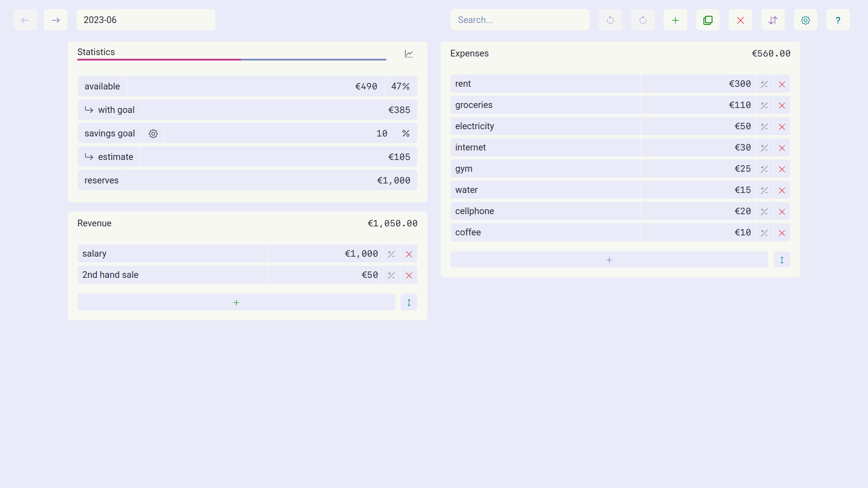Screen dimensions: 868x488
Task: Toggle sign of the water expense
Action: [x=764, y=190]
